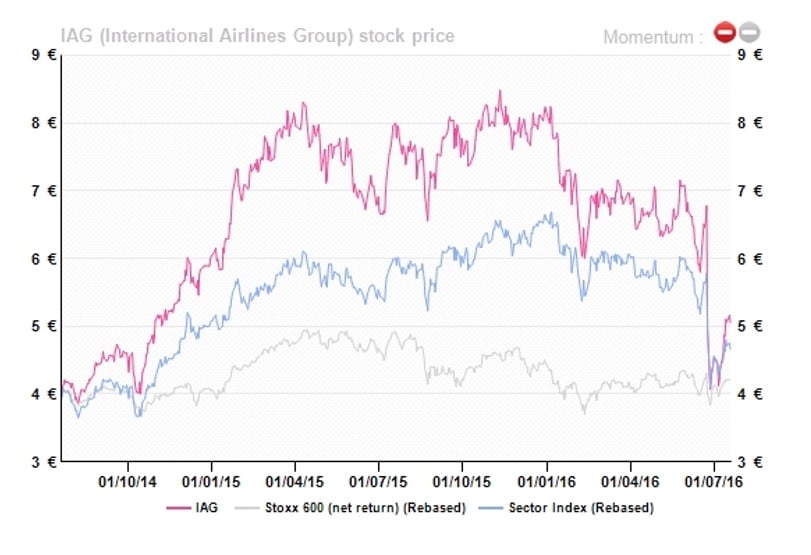811x555 pixels.
Task: Click the grey Momentum minus icon
Action: click(x=748, y=34)
